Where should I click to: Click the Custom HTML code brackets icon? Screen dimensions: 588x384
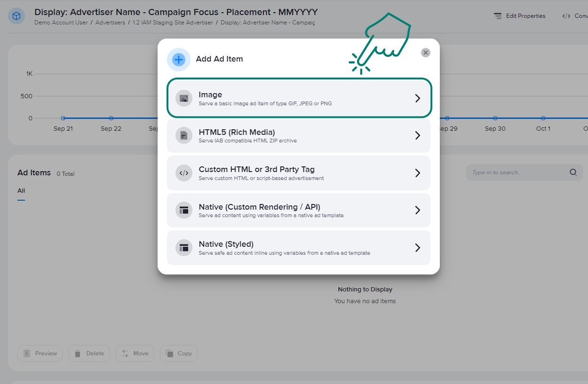point(184,173)
